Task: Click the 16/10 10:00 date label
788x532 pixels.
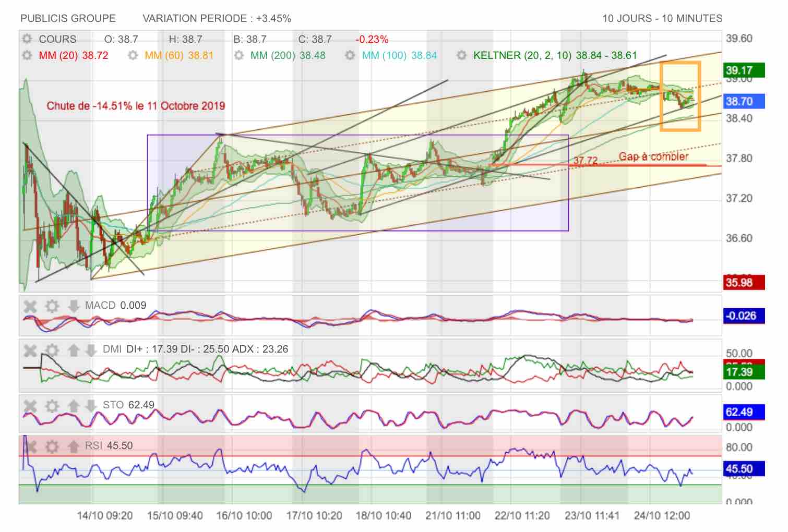Action: pos(244,516)
